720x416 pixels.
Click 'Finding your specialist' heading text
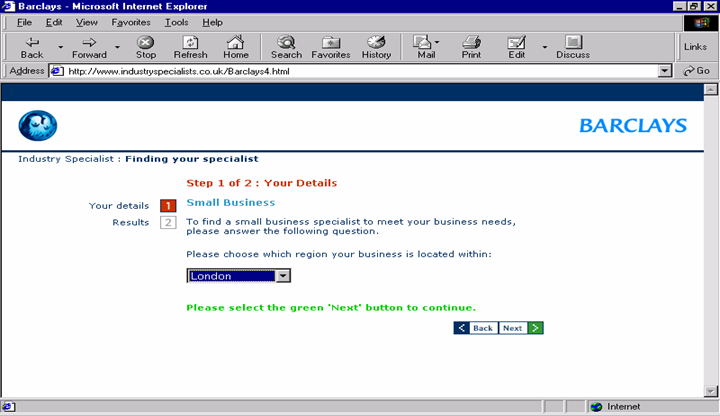[x=192, y=159]
